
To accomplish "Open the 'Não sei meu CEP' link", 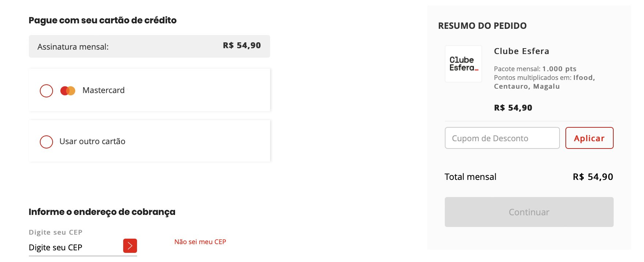I will 200,242.
